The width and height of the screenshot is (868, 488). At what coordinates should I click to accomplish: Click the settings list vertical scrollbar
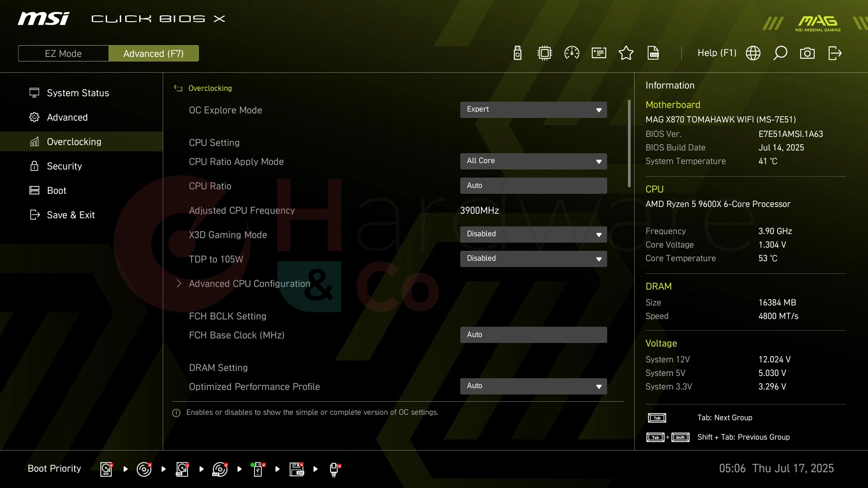click(629, 144)
